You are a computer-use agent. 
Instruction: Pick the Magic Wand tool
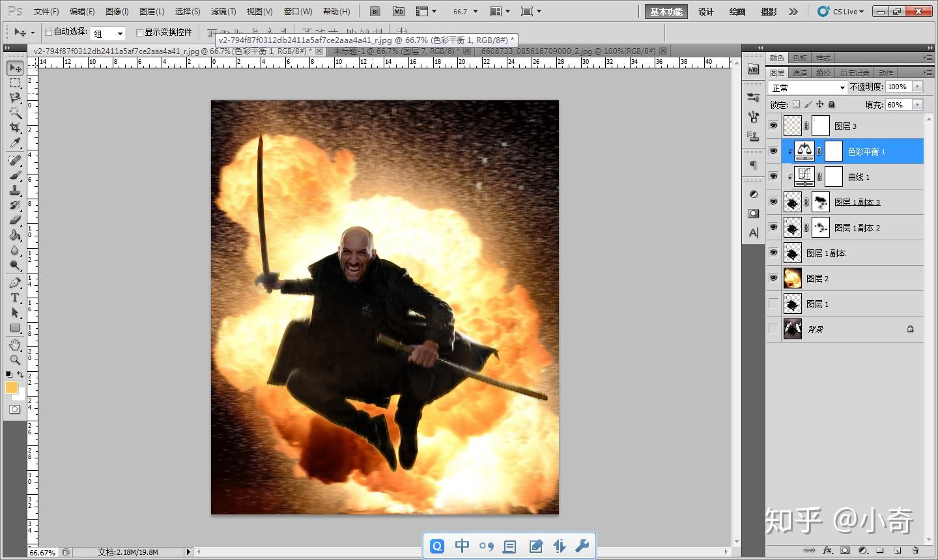tap(15, 113)
